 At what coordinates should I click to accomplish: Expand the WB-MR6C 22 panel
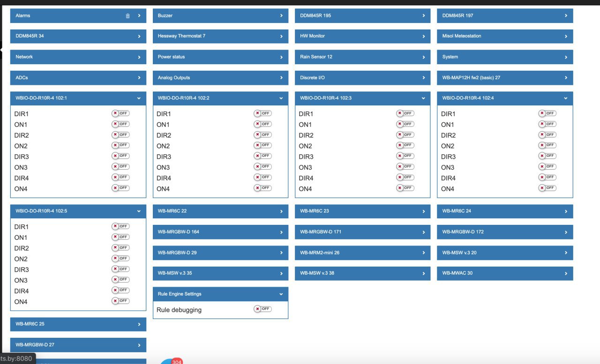220,211
